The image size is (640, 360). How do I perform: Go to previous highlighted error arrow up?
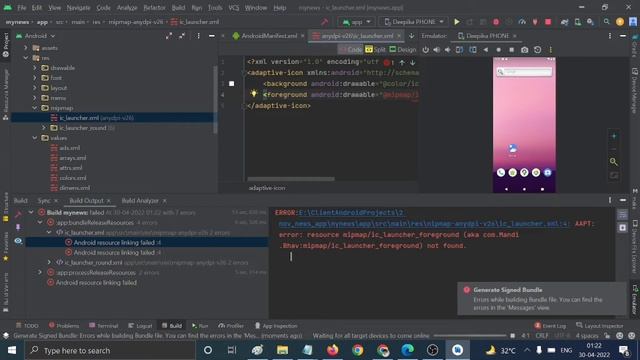click(402, 62)
